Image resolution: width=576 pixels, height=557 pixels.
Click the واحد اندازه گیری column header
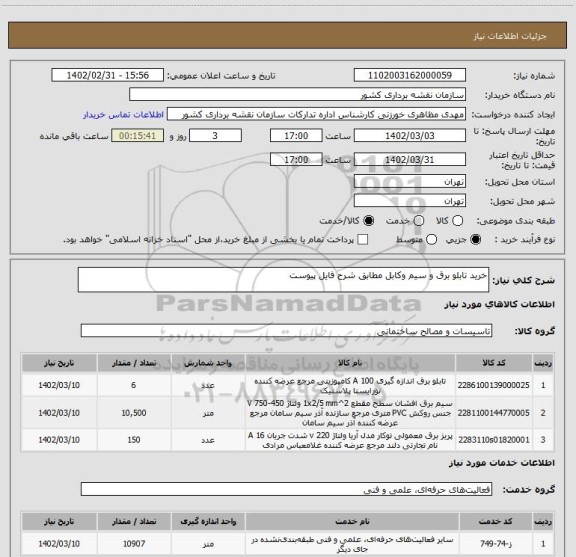click(208, 521)
